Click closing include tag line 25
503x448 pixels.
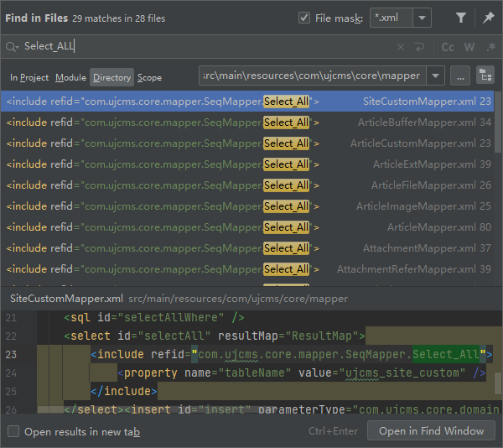coord(124,391)
